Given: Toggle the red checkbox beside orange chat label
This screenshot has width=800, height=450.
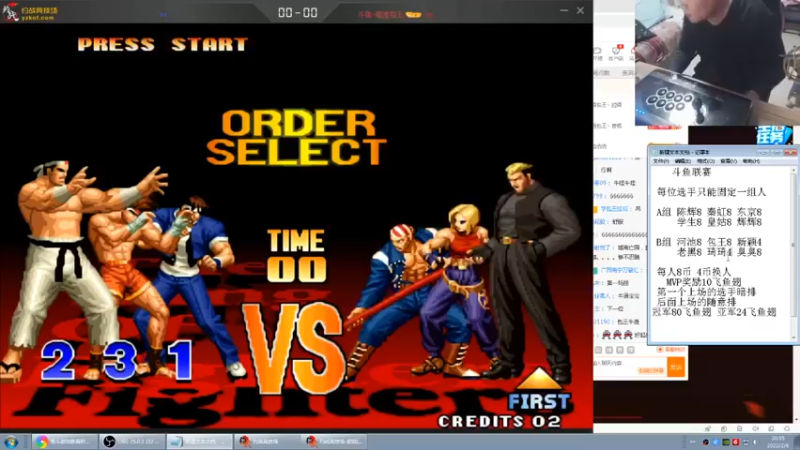Looking at the screenshot, I should coord(660,350).
